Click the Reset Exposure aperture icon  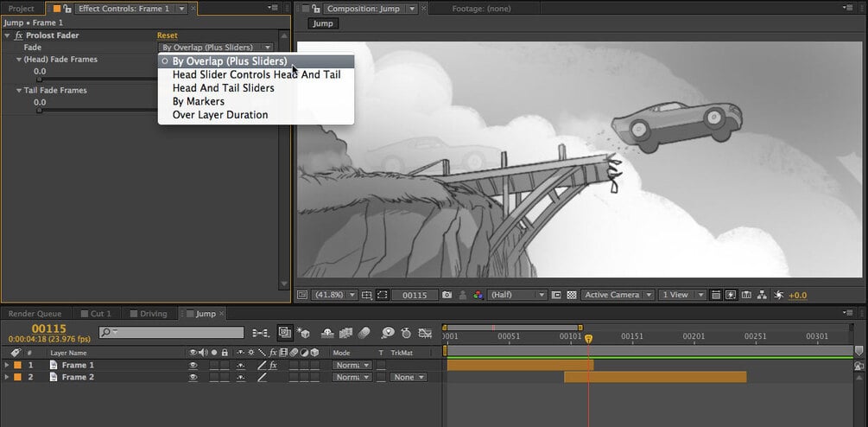pos(779,296)
